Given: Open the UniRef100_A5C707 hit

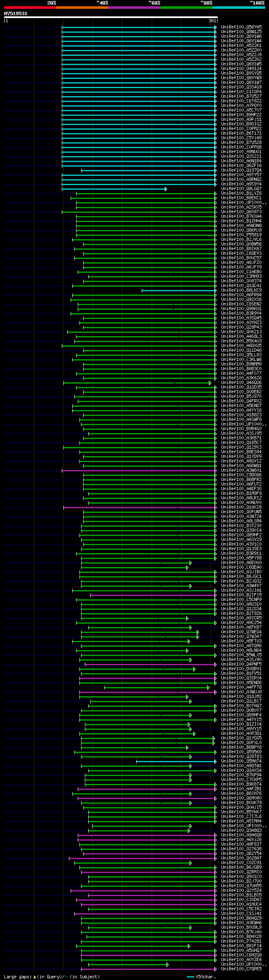Looking at the screenshot, I should 241,110.
